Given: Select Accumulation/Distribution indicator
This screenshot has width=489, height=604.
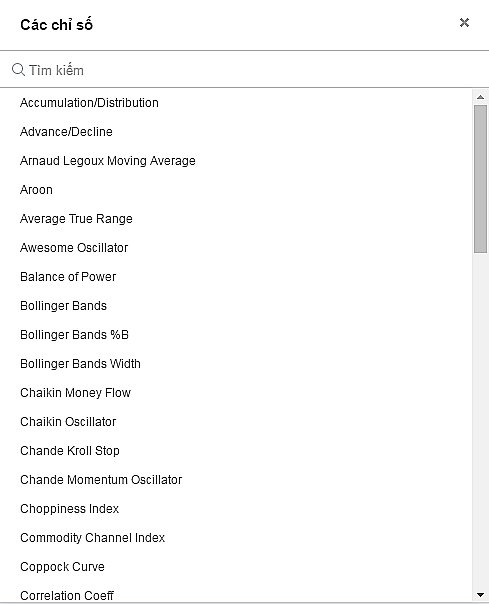Looking at the screenshot, I should 236,103.
